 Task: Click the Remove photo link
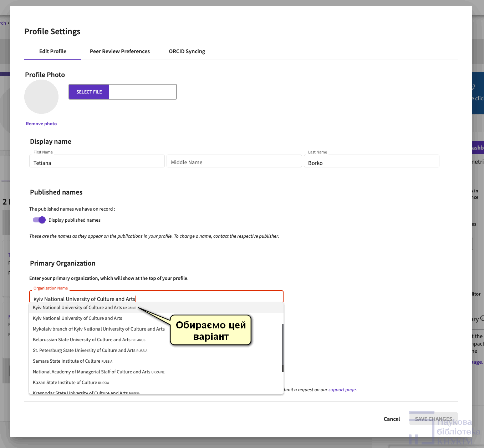[x=41, y=124]
